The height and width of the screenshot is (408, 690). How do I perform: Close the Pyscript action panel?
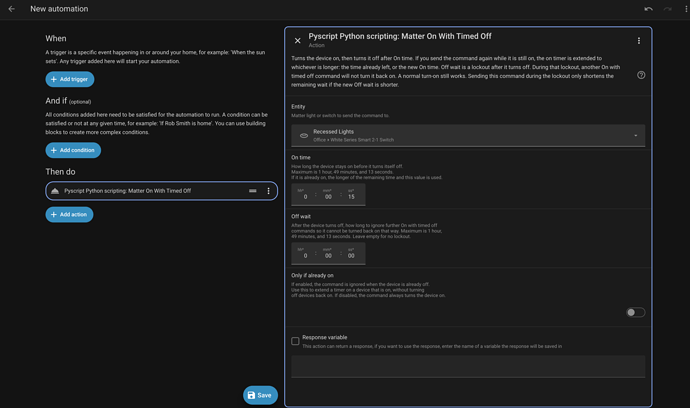coord(297,40)
